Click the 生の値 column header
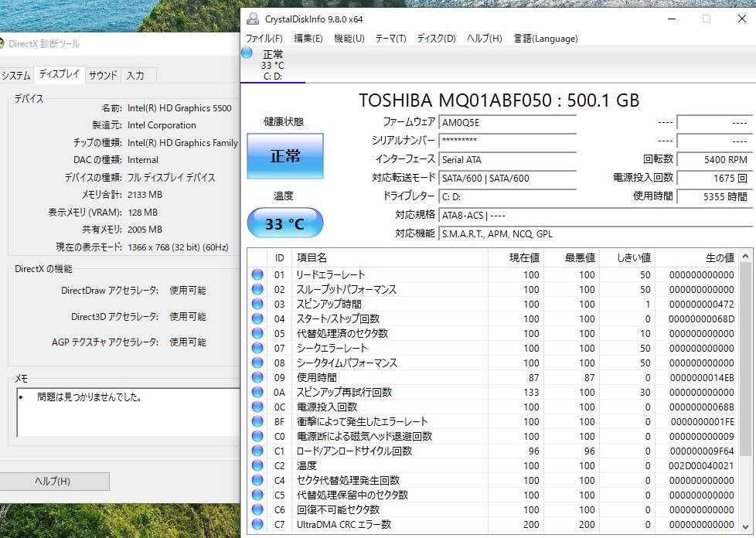Image resolution: width=756 pixels, height=538 pixels. pos(698,258)
